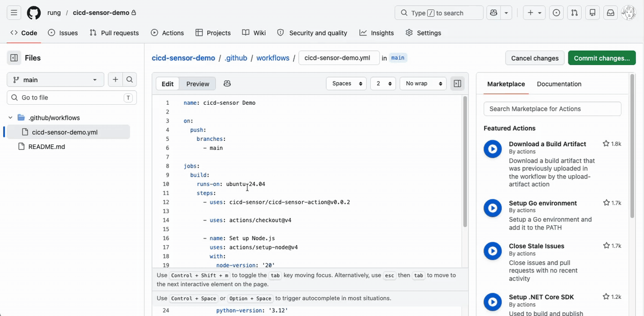Open the Spaces indent mode dropdown

click(x=346, y=84)
